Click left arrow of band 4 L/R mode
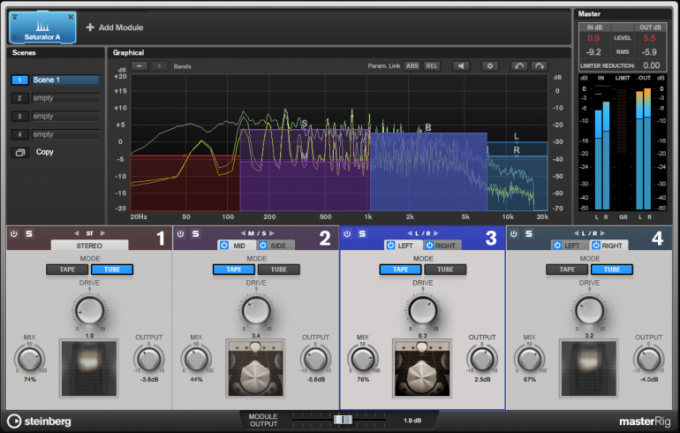This screenshot has width=680, height=433. pos(576,233)
